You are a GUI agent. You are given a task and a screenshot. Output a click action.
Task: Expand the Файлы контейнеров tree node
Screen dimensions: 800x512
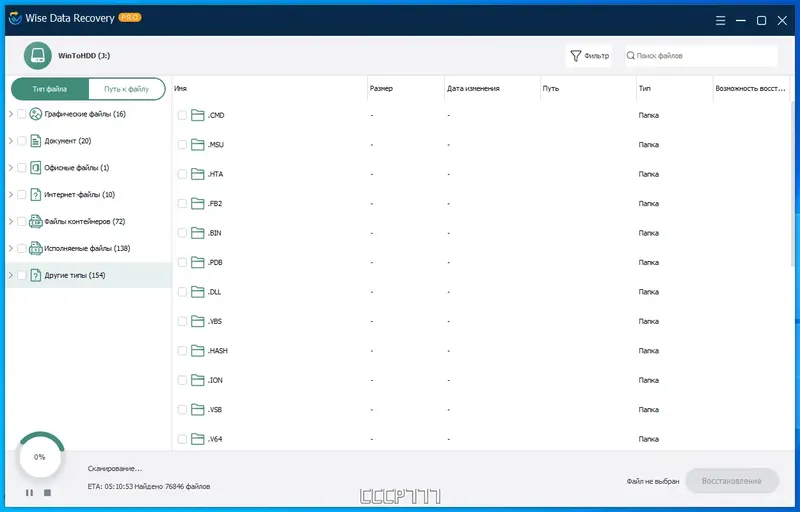[x=11, y=221]
